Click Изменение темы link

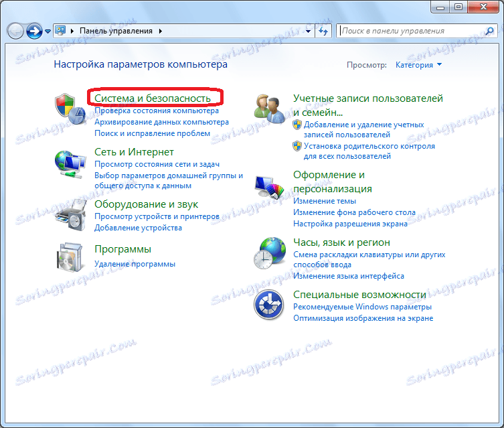pyautogui.click(x=325, y=201)
